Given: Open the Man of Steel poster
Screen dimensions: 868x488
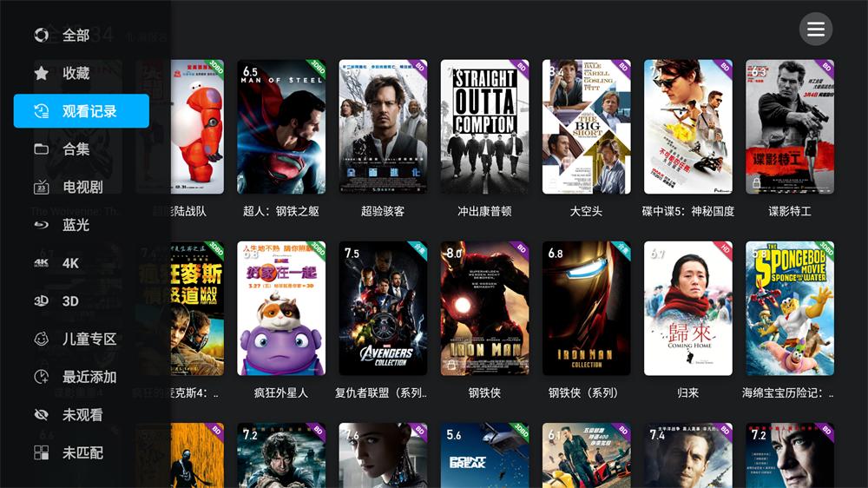Looking at the screenshot, I should 281,127.
